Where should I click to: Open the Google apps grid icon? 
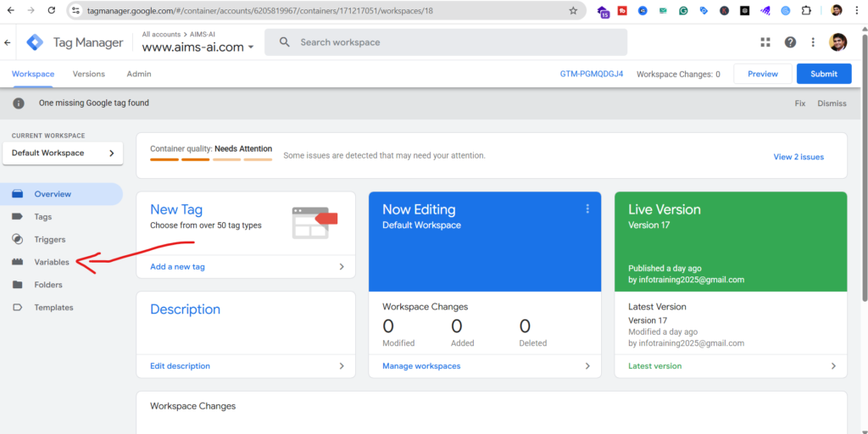(x=765, y=42)
